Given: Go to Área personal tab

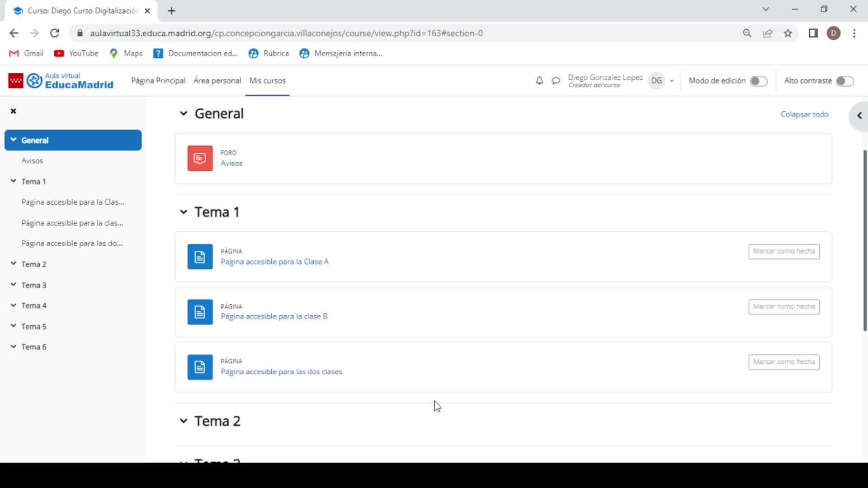Looking at the screenshot, I should coord(217,81).
